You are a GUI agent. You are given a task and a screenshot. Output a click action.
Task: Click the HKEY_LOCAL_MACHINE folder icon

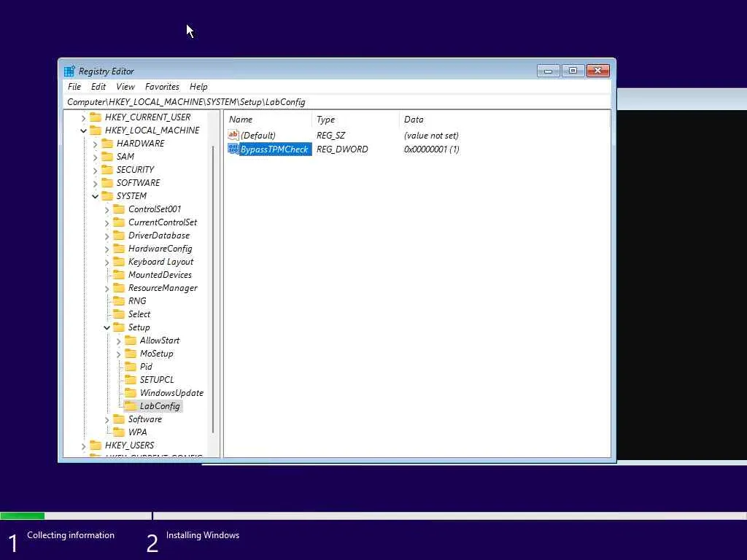click(x=96, y=131)
